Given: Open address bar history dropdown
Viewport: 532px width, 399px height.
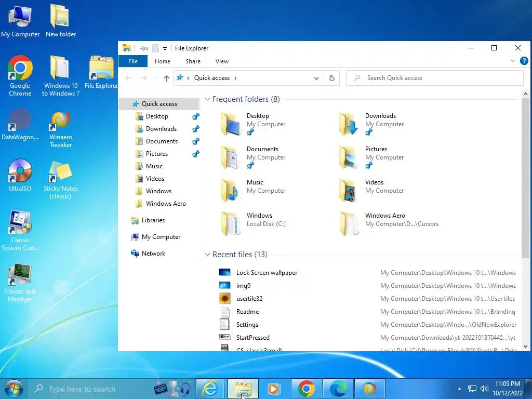Looking at the screenshot, I should pos(316,78).
